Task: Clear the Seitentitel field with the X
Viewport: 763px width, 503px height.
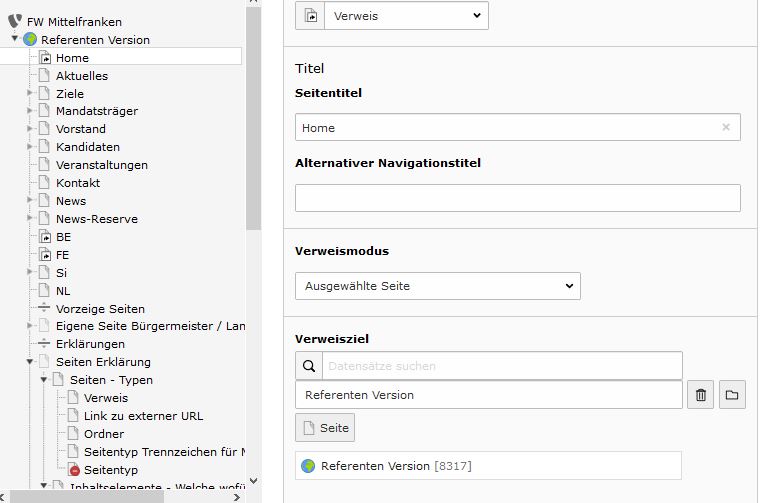Action: click(x=726, y=127)
